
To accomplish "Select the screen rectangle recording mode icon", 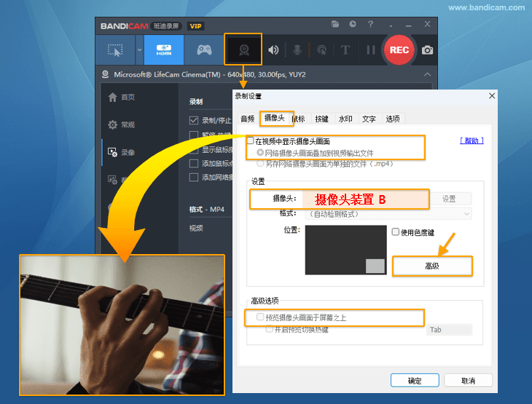I will point(115,50).
